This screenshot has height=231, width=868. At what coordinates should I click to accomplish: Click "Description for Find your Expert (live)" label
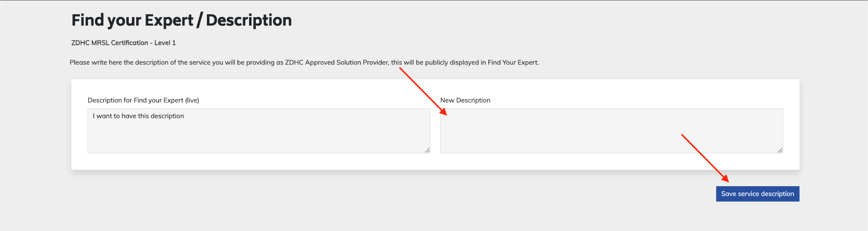143,100
